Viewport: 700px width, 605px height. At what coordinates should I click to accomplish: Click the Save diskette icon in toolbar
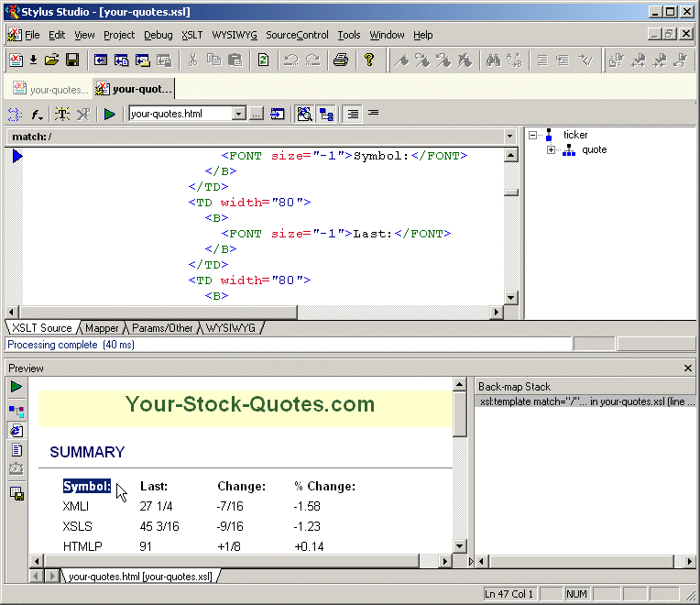(x=71, y=60)
